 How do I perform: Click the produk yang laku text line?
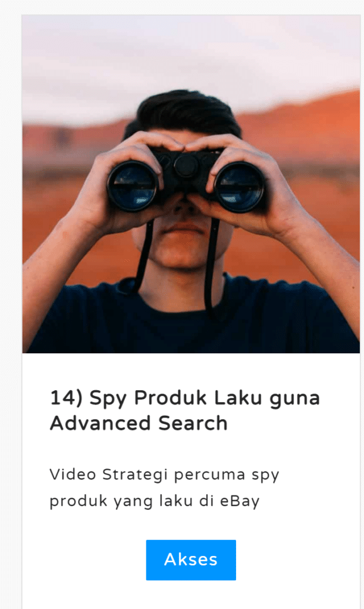[154, 501]
